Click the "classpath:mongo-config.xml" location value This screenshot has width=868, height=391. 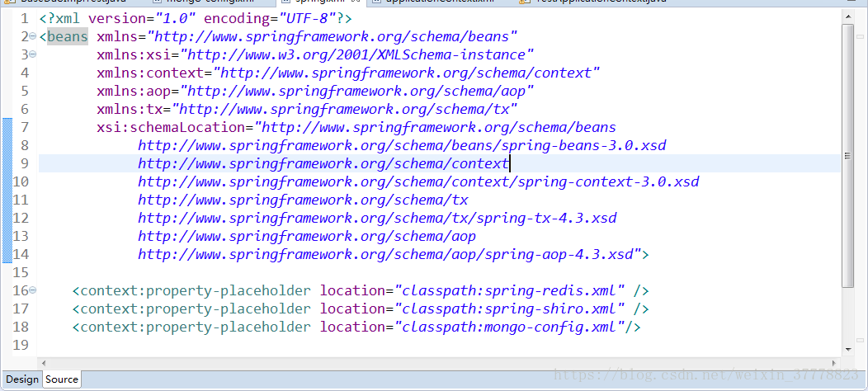click(x=509, y=327)
